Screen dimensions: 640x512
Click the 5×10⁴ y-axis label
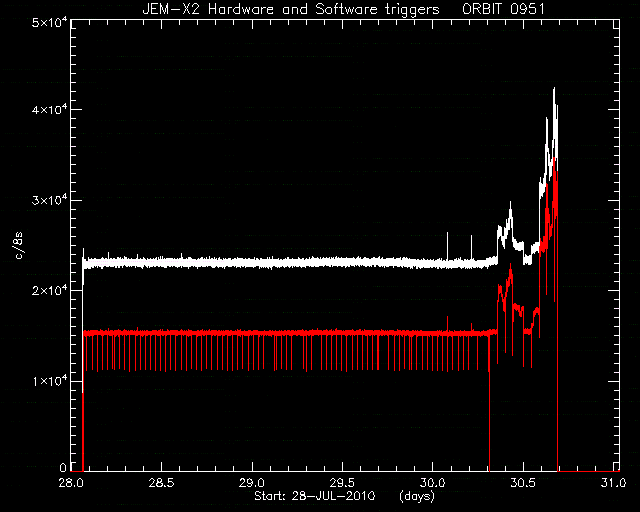(50, 23)
